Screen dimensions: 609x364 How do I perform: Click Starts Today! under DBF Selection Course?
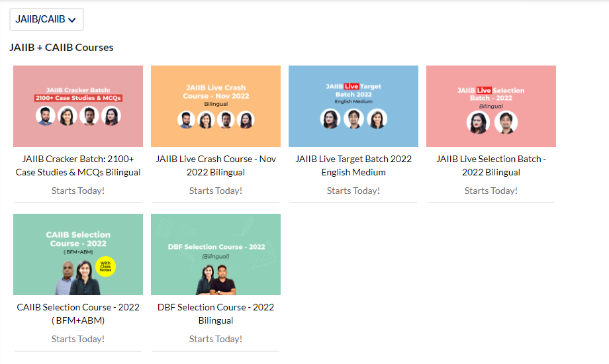[216, 339]
